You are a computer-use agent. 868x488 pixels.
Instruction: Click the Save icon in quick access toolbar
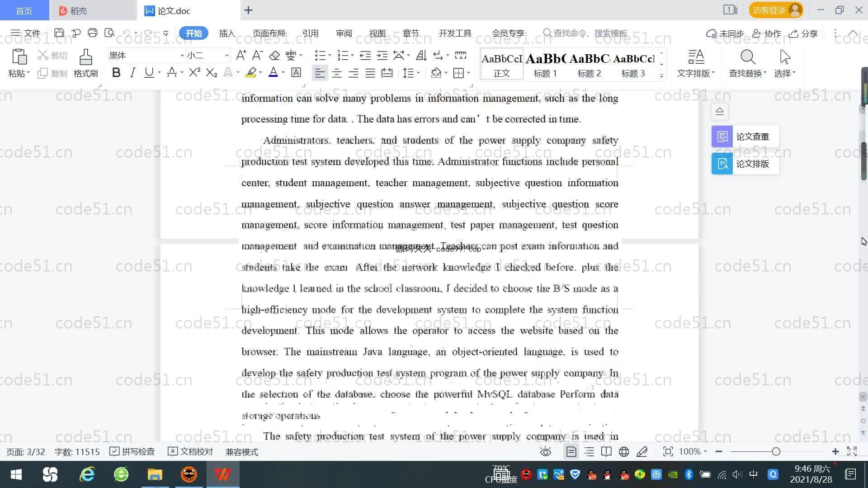[x=59, y=33]
